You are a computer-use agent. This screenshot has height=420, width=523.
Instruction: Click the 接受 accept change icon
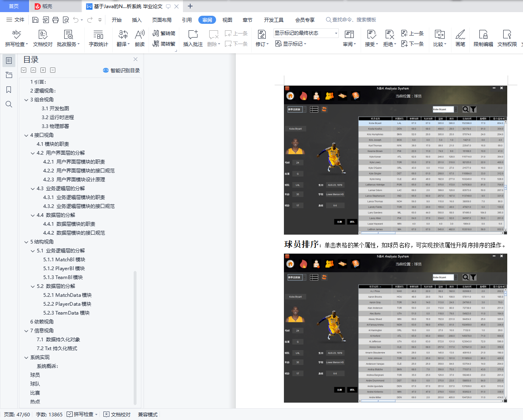point(371,34)
